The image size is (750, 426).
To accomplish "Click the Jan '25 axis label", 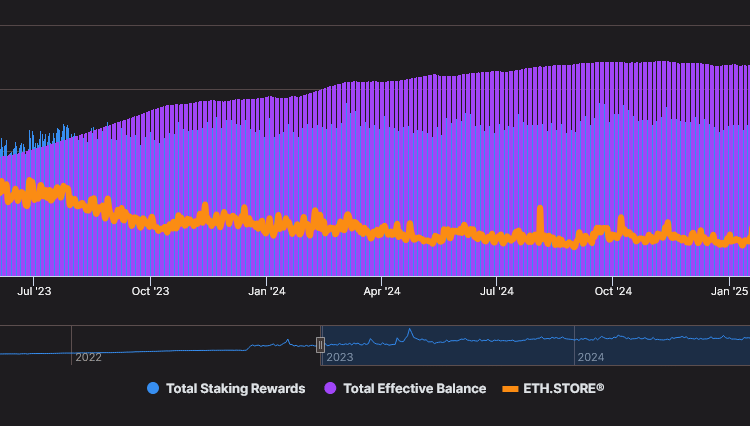I will [x=729, y=291].
